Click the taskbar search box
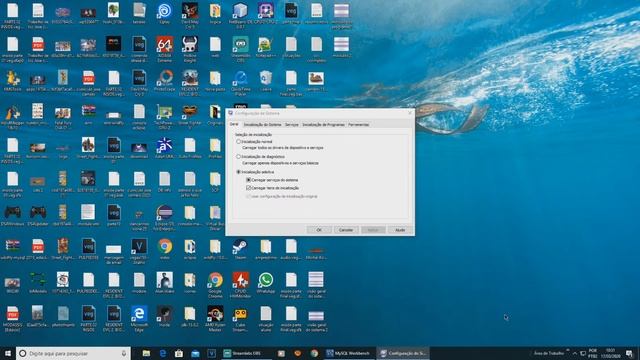Viewport: 640px width, 360px height. point(73,353)
